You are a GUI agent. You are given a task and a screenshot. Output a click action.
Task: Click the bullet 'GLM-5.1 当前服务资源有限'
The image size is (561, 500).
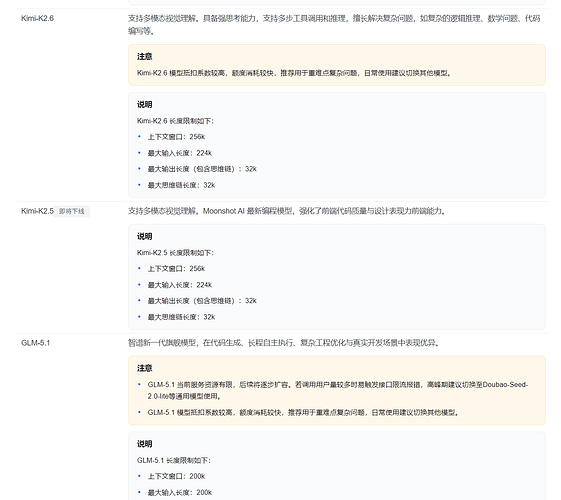(338, 391)
